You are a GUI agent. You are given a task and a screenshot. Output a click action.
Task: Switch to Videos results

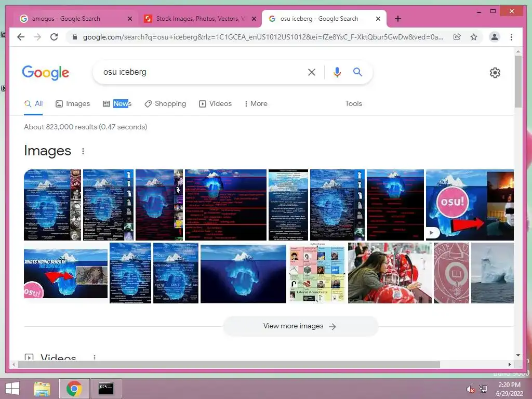(215, 104)
